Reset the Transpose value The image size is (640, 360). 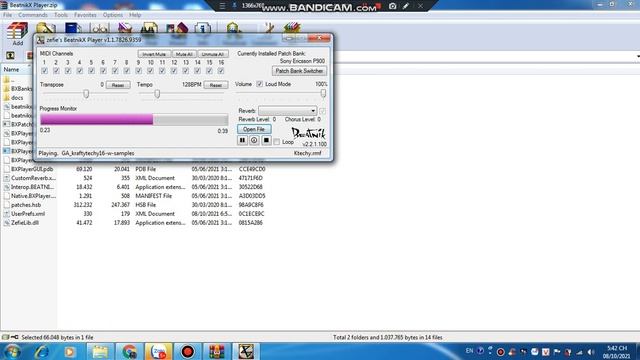(118, 85)
